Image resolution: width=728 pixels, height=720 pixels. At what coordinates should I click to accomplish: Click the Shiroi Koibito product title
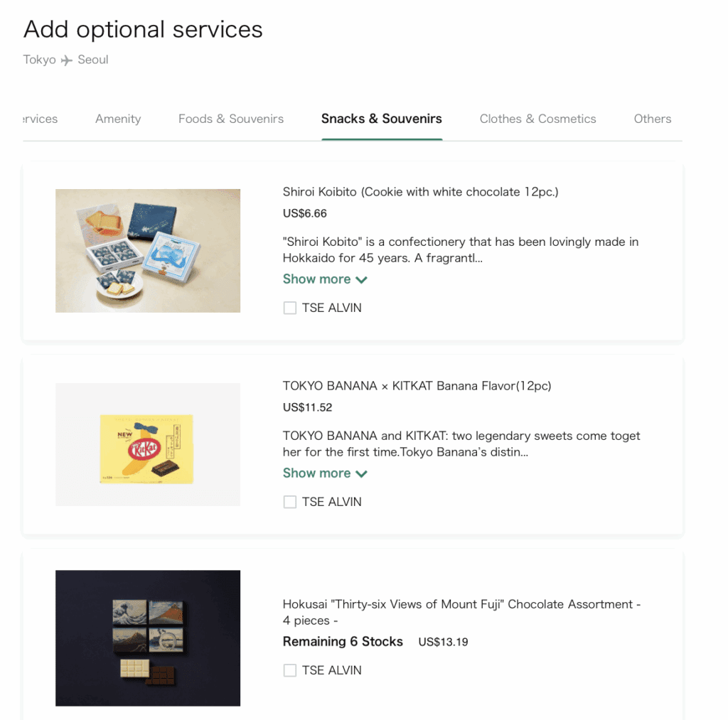pyautogui.click(x=420, y=192)
